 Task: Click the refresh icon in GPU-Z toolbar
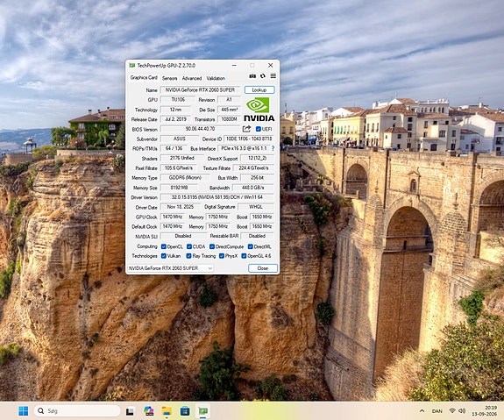pyautogui.click(x=263, y=76)
